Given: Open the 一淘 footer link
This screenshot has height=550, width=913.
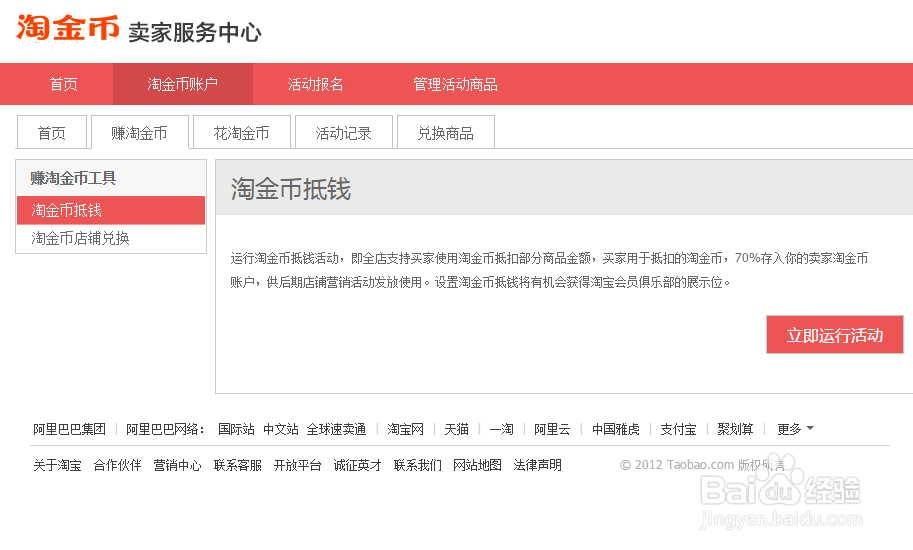Looking at the screenshot, I should point(501,430).
